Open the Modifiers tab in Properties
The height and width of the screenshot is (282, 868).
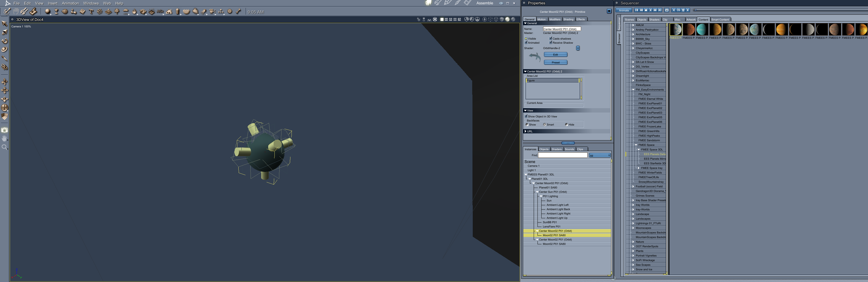555,19
